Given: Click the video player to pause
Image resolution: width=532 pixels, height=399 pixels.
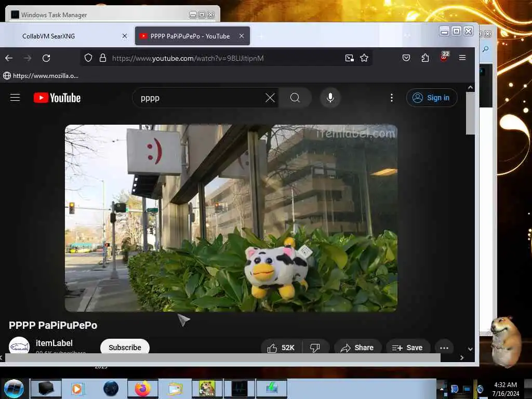Looking at the screenshot, I should click(x=231, y=218).
